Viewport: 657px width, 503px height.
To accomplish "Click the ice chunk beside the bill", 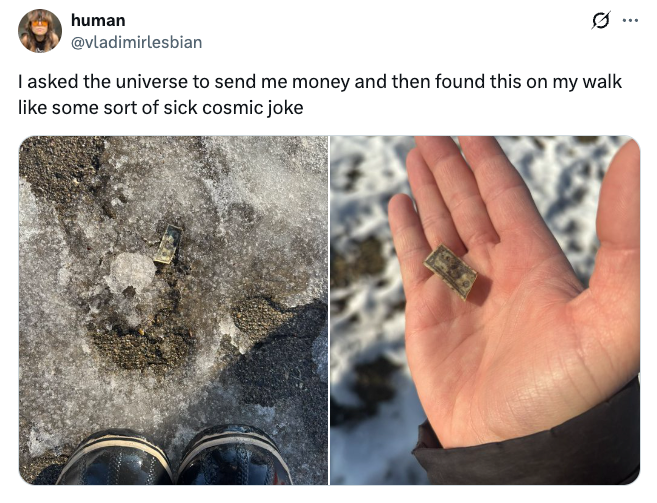I will click(129, 270).
